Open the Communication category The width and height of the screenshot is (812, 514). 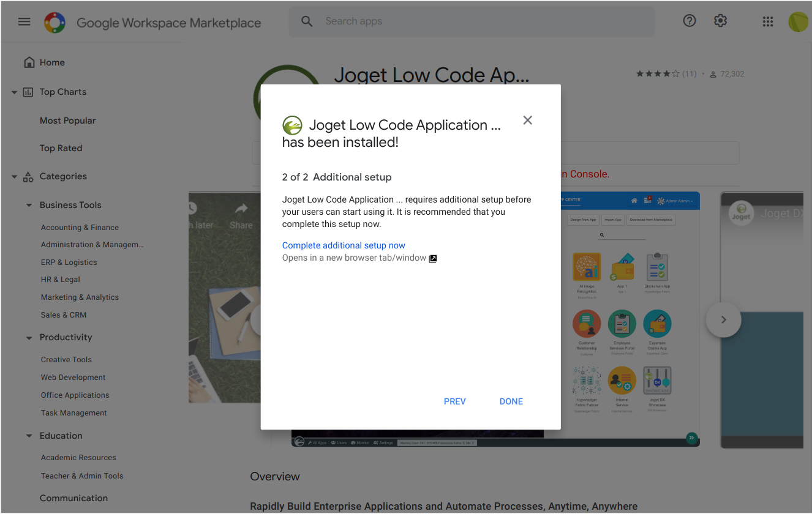point(74,498)
